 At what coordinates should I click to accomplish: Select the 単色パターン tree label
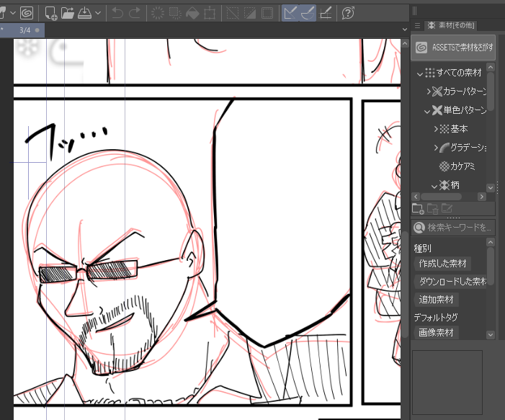pyautogui.click(x=465, y=110)
